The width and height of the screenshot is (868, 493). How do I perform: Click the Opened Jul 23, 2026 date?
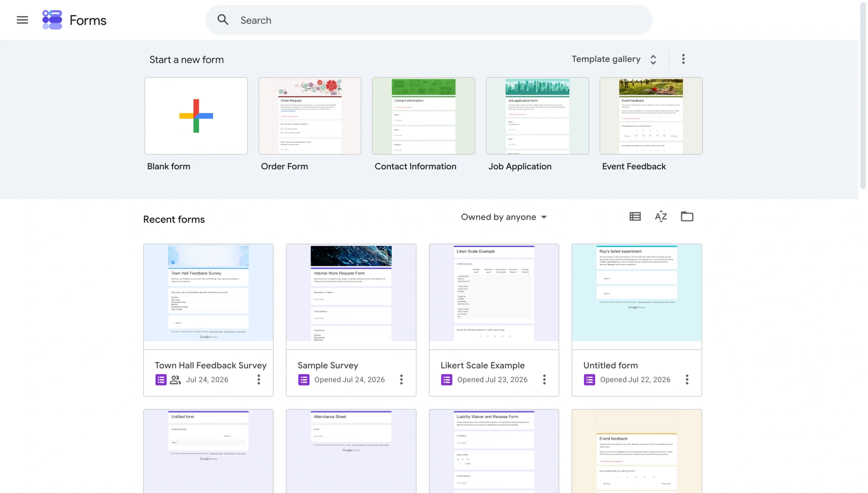click(492, 380)
